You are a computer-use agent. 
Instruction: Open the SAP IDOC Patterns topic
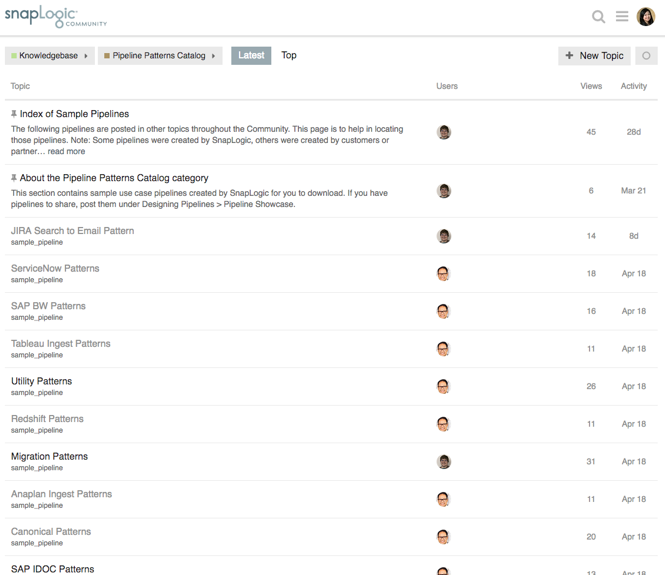tap(53, 569)
